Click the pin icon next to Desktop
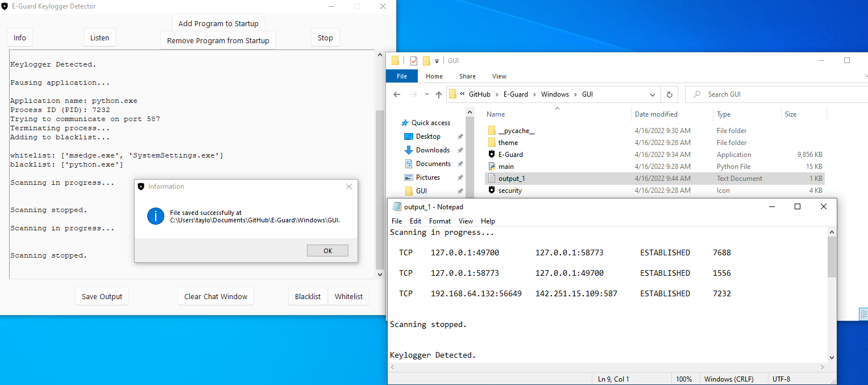Viewport: 868px width, 385px height. pyautogui.click(x=460, y=136)
